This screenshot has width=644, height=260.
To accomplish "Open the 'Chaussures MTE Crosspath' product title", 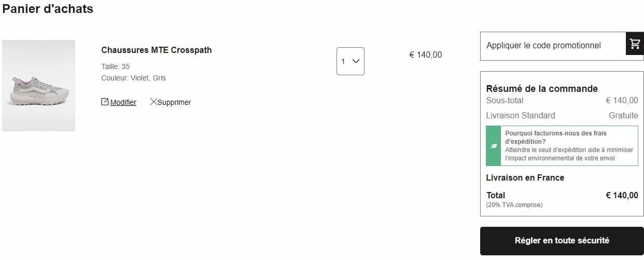I will click(157, 50).
